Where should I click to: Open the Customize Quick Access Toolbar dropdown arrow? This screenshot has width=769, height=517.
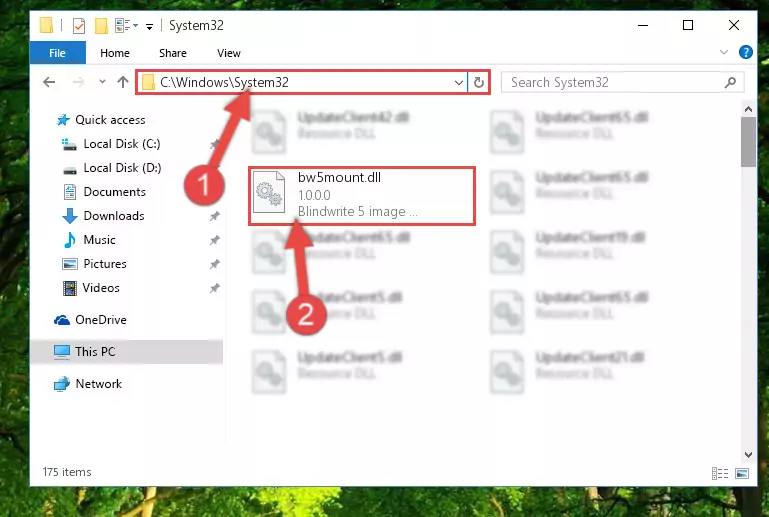(x=149, y=26)
